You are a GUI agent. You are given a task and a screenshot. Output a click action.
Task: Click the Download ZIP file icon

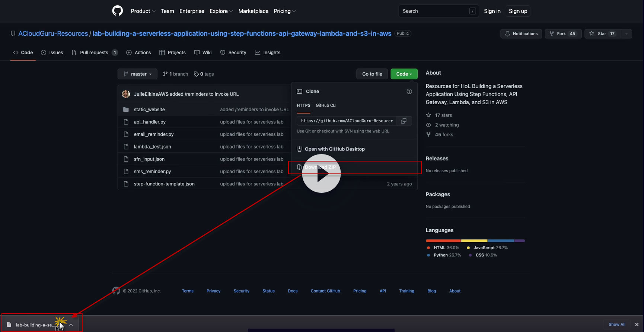pos(299,167)
